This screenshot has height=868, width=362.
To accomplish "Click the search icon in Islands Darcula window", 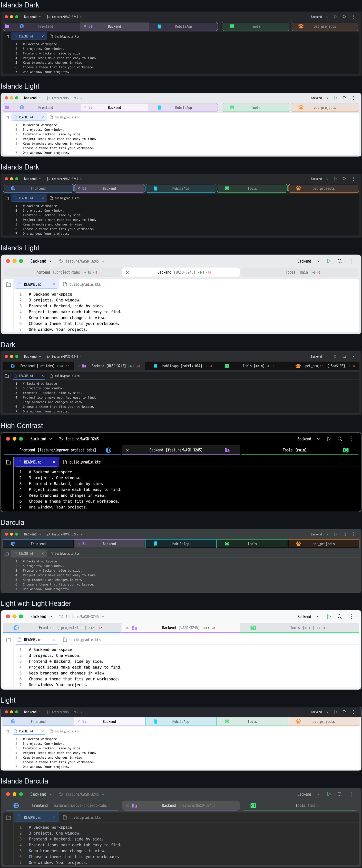I will click(340, 794).
